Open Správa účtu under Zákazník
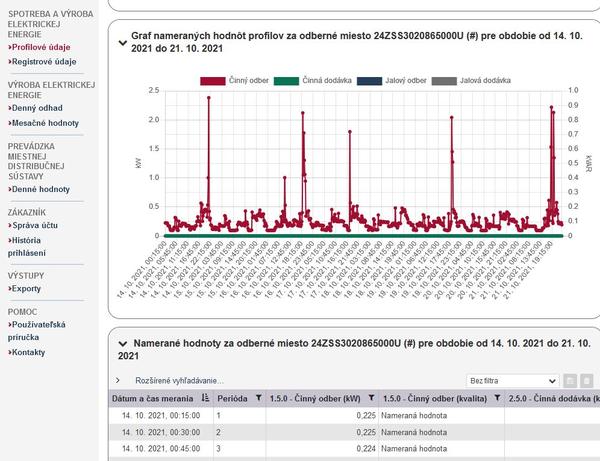 pyautogui.click(x=37, y=226)
